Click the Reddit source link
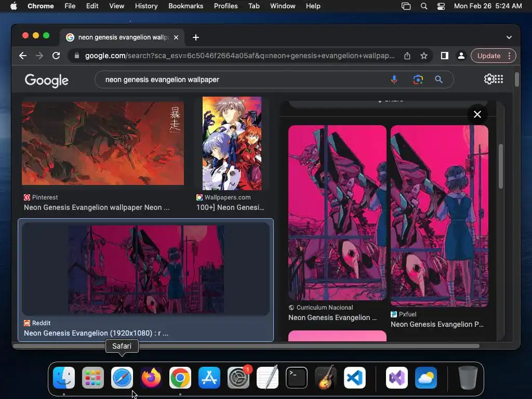 point(37,323)
